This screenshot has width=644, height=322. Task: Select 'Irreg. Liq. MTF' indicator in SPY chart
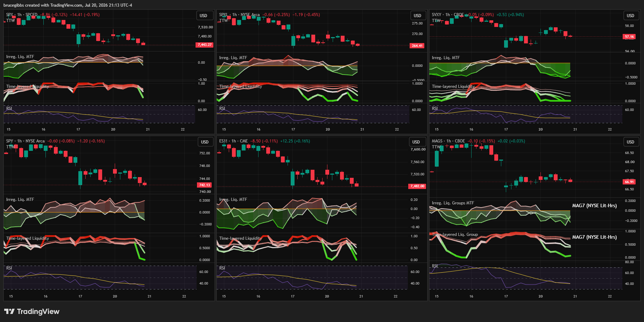click(20, 199)
